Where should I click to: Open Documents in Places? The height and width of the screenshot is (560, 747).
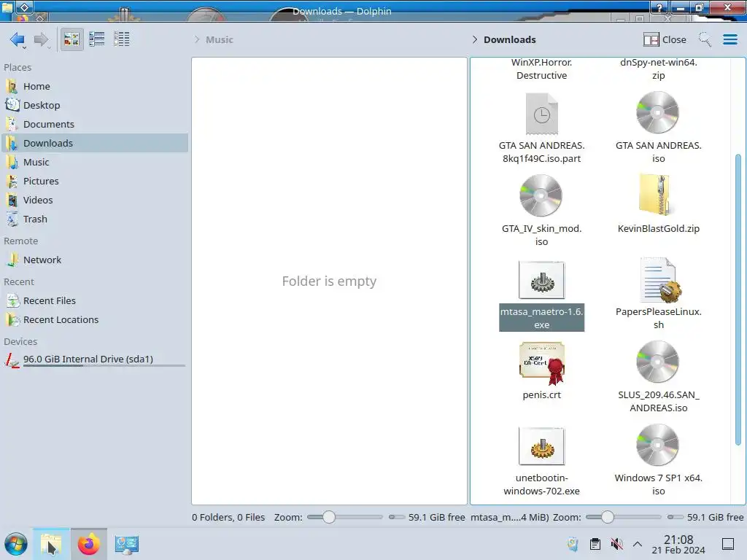pyautogui.click(x=95, y=124)
